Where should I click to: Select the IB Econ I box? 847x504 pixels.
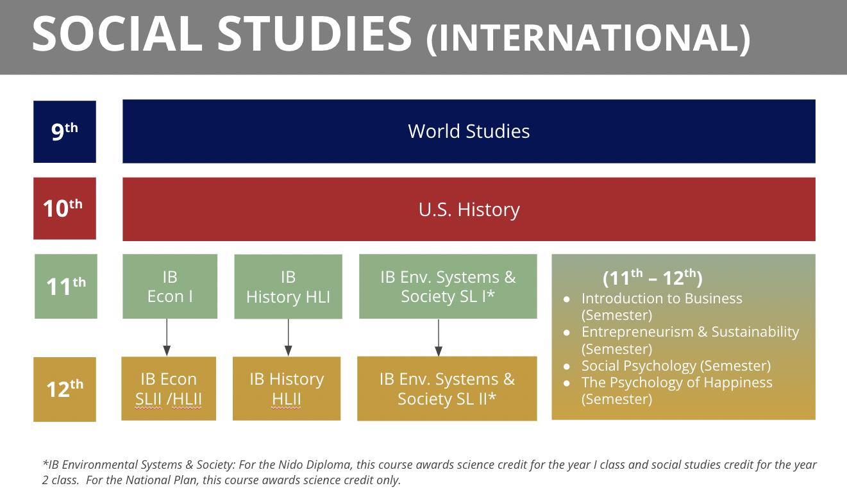point(170,287)
